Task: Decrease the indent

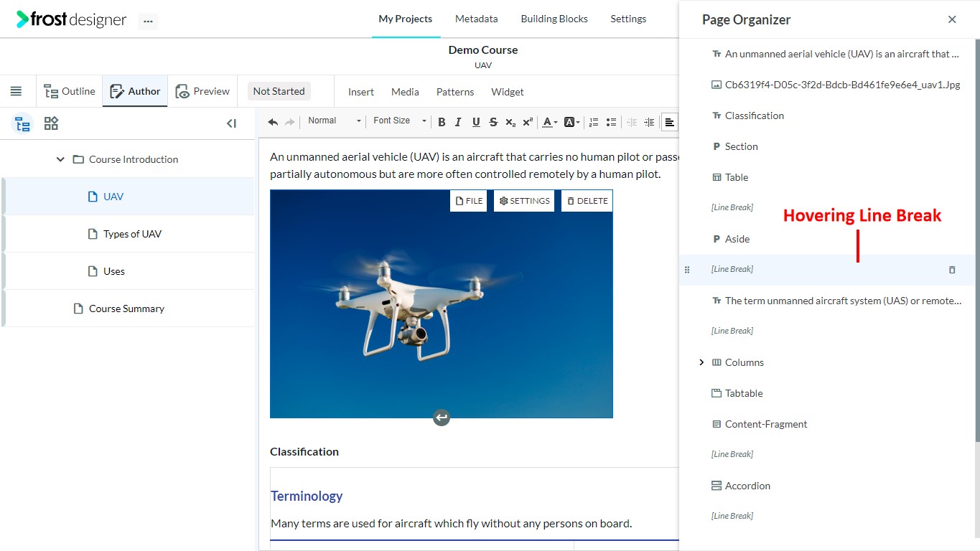Action: point(632,122)
